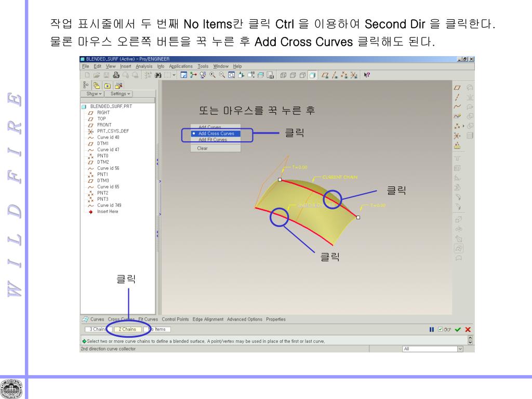Expand Datum Point flyout arrow
This screenshot has width=532, height=399.
(x=463, y=126)
